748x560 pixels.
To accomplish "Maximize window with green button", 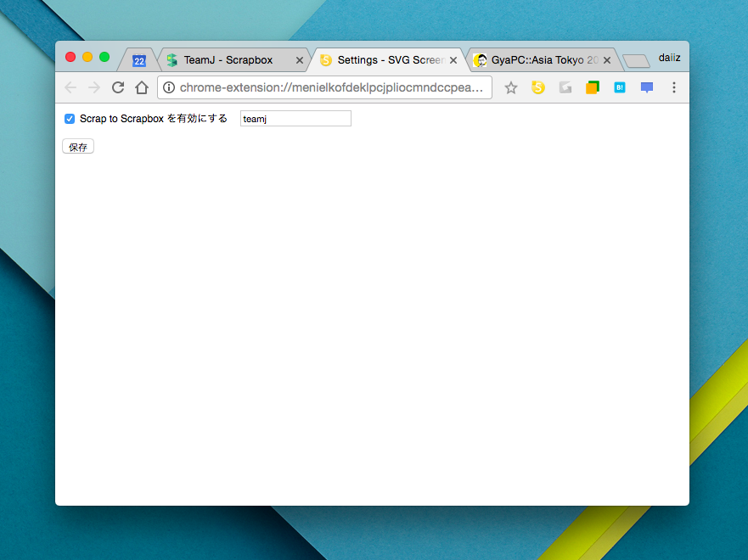I will (104, 57).
